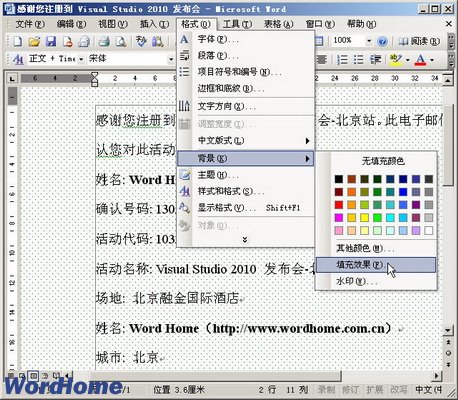
Task: Click the Permission icon next to Save
Action: point(68,41)
